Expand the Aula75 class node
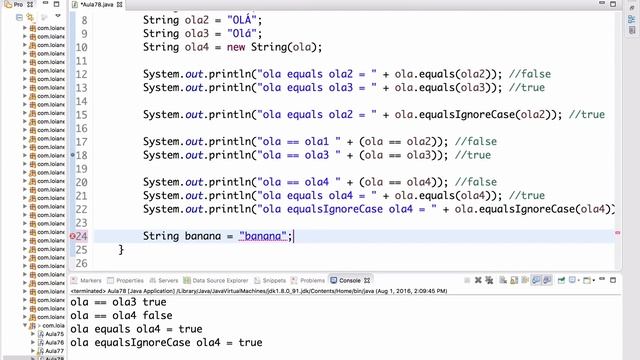Image resolution: width=640 pixels, height=360 pixels. coord(33,333)
